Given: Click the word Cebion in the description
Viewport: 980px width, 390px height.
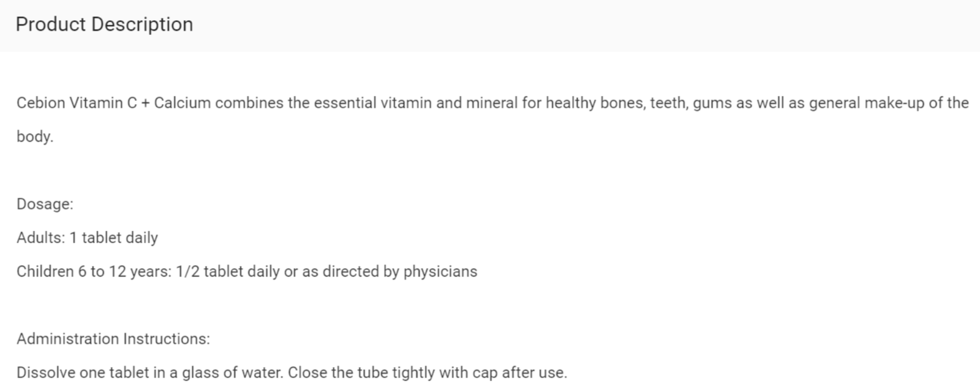Looking at the screenshot, I should [x=41, y=103].
